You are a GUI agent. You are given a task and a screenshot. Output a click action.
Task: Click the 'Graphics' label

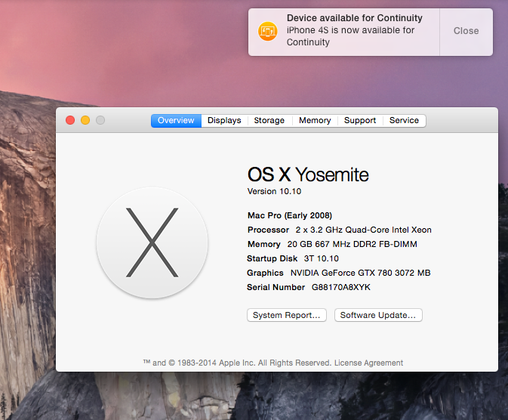[x=266, y=273]
